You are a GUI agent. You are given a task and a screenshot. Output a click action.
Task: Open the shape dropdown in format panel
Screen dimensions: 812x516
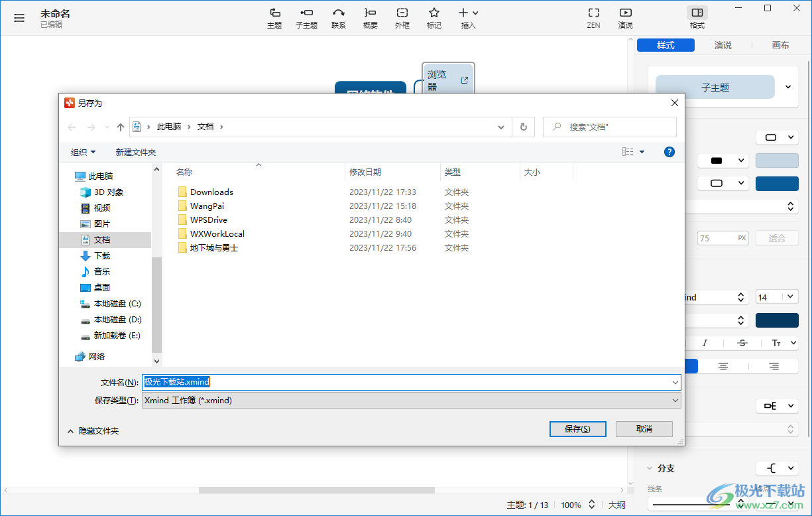pos(778,137)
